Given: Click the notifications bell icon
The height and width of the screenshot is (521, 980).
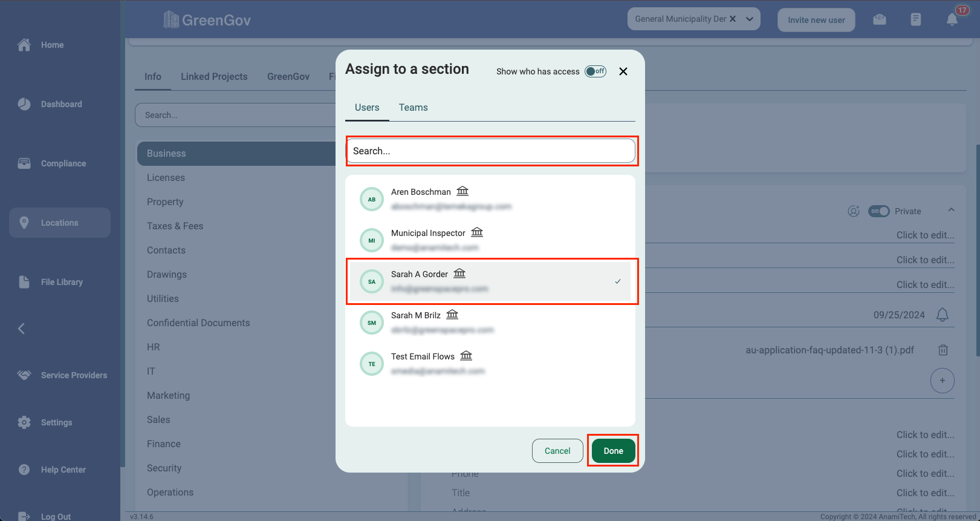Looking at the screenshot, I should 952,20.
